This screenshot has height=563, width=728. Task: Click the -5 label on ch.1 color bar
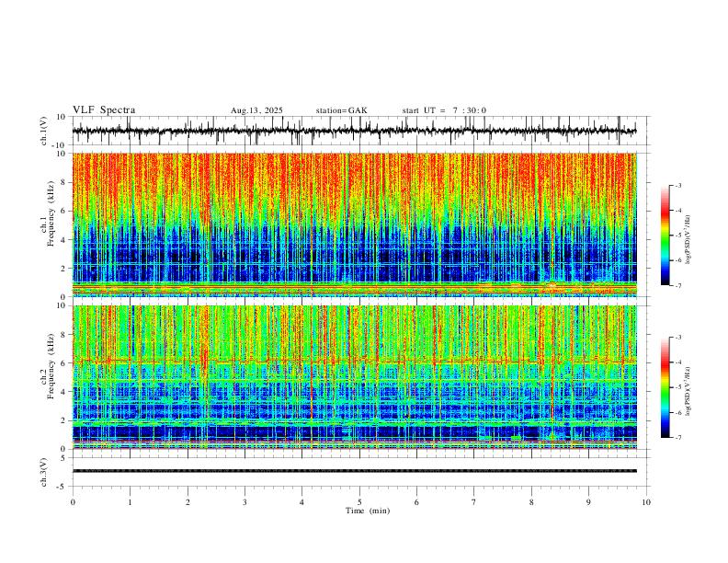(678, 236)
